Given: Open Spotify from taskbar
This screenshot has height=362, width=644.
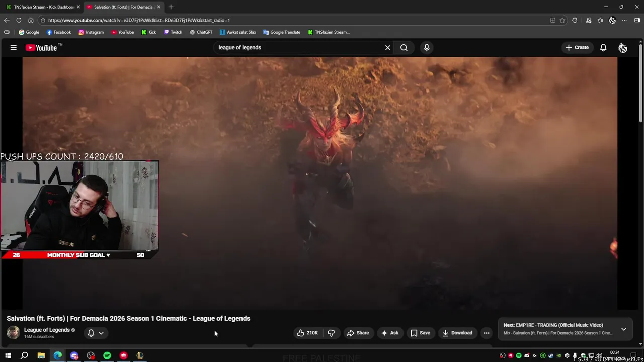Looking at the screenshot, I should coord(107,356).
